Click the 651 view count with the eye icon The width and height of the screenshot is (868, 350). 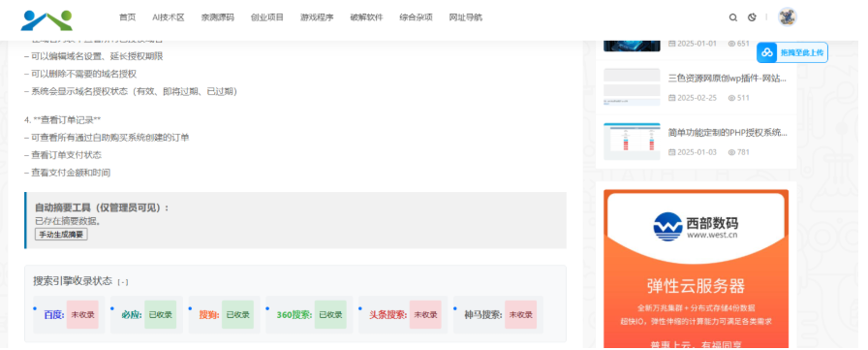tap(738, 44)
